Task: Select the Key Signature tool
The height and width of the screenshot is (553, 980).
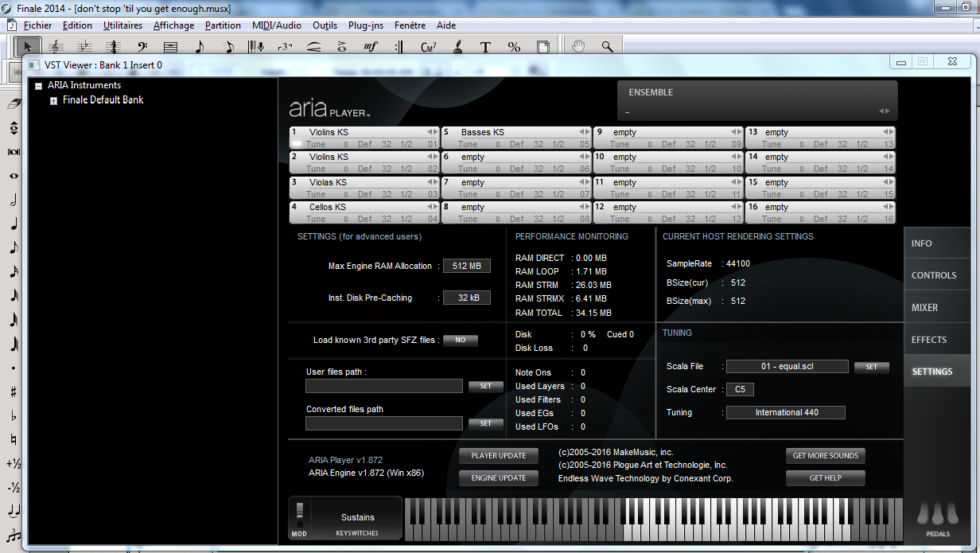Action: (84, 47)
